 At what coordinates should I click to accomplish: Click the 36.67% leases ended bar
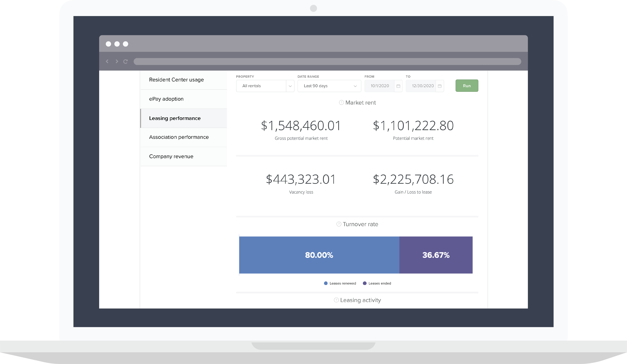pos(436,255)
